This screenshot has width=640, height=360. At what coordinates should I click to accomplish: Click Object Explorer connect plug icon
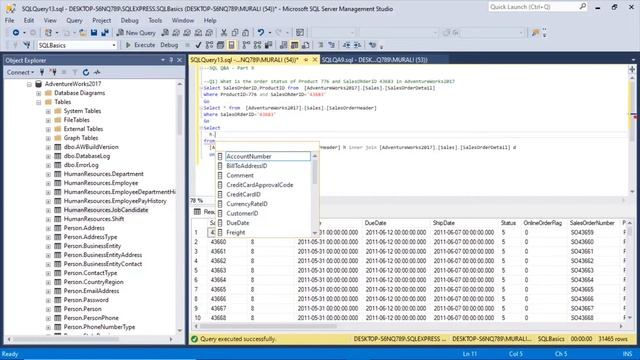[42, 72]
